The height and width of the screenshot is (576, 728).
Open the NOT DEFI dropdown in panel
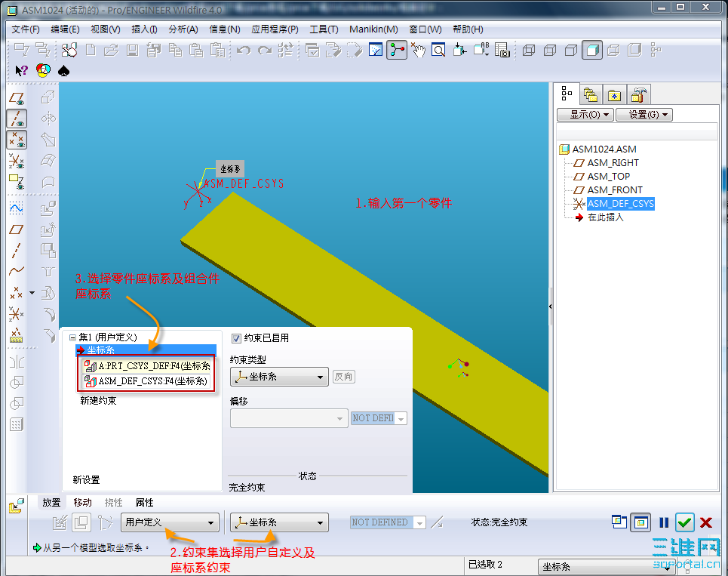pos(379,418)
